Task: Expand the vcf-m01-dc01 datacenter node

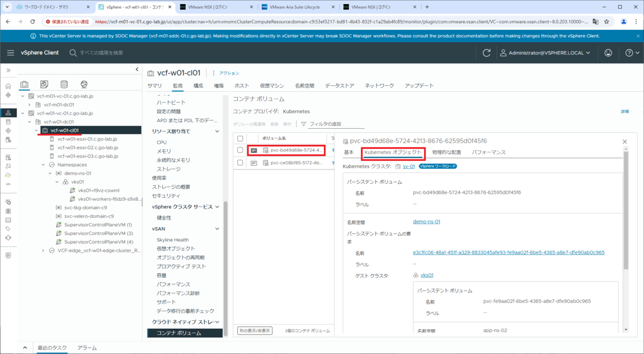Action: pyautogui.click(x=30, y=105)
